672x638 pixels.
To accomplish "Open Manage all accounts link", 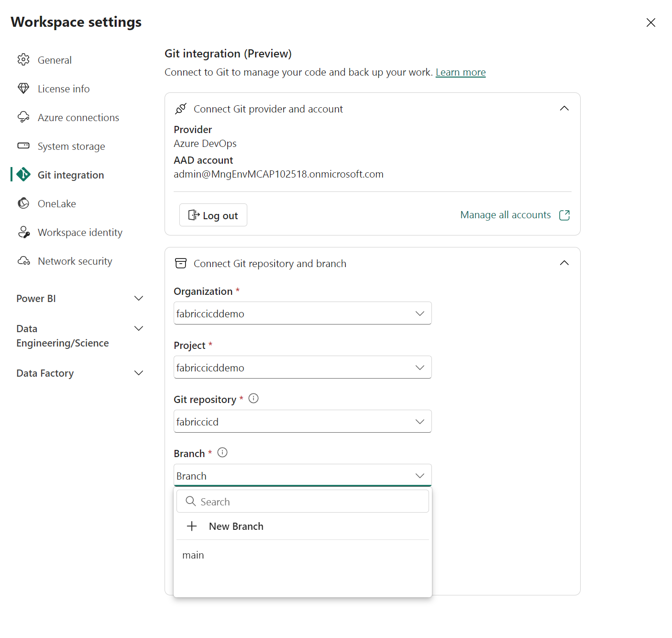I will point(506,215).
